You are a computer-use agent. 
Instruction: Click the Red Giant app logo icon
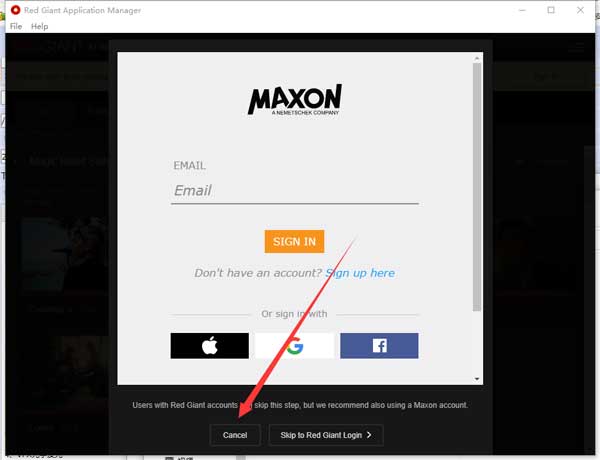[x=15, y=10]
